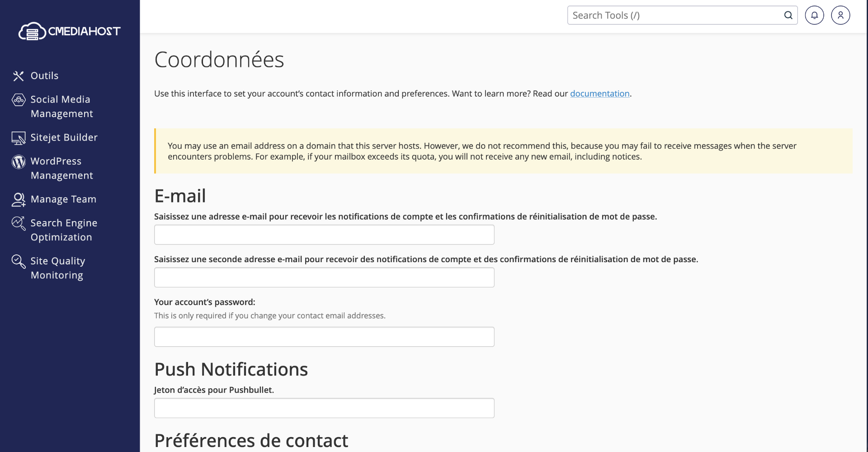Viewport: 868px width, 452px height.
Task: Click the WordPress logo icon
Action: point(19,162)
